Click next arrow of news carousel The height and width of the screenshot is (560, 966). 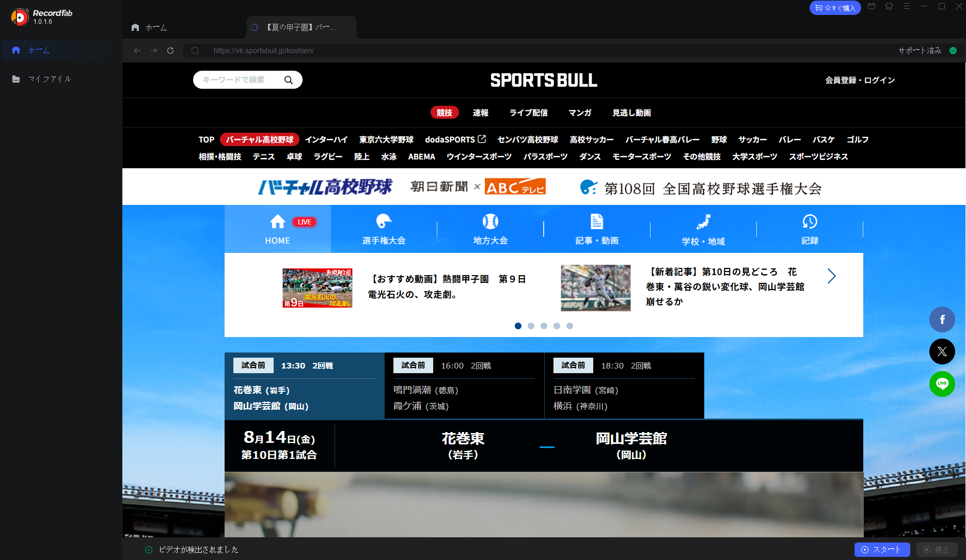point(831,276)
